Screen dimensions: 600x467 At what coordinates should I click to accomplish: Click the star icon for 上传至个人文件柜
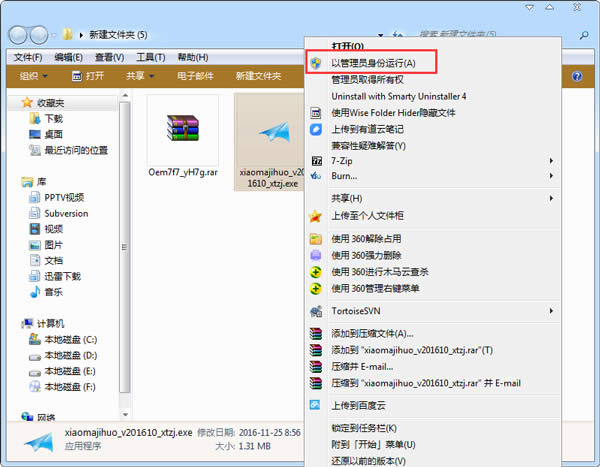(316, 215)
